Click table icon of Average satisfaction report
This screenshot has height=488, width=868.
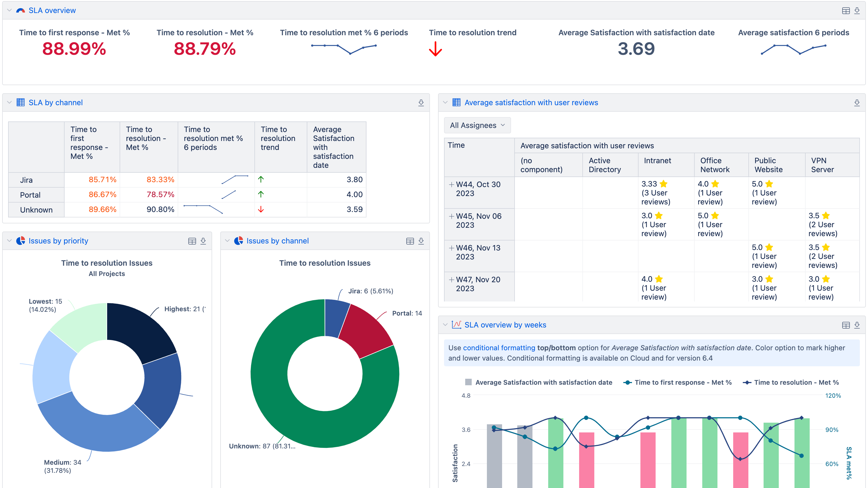456,102
